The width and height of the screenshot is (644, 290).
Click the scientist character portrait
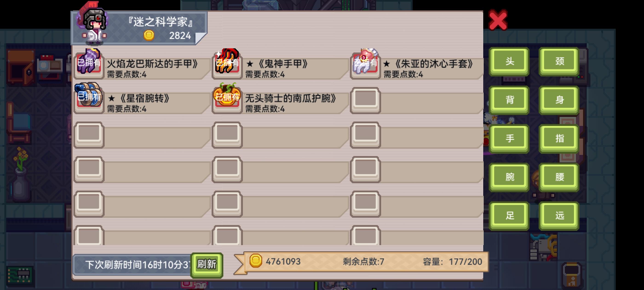[94, 24]
